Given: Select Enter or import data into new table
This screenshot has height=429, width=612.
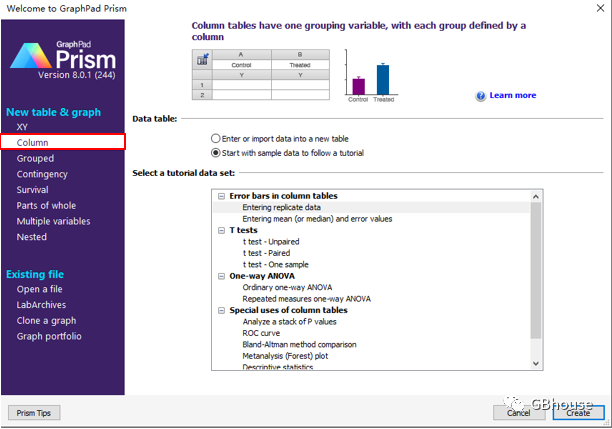Looking at the screenshot, I should (216, 138).
